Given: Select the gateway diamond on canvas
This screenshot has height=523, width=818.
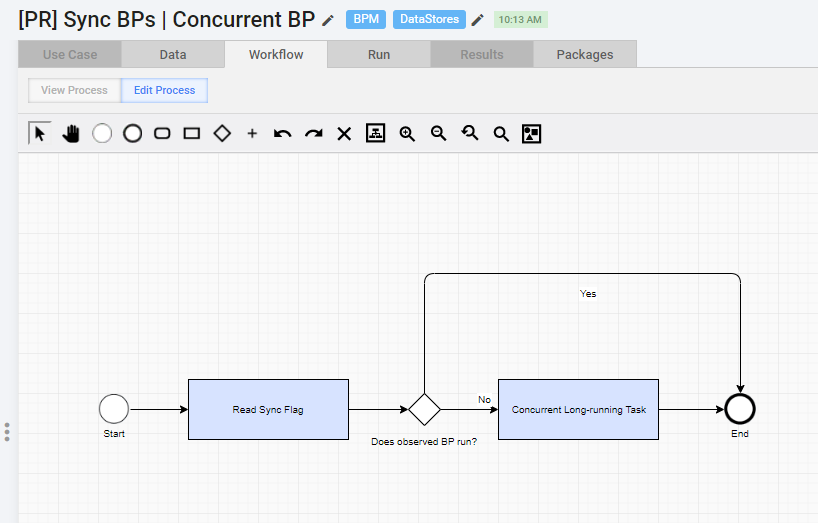Looking at the screenshot, I should tap(424, 409).
